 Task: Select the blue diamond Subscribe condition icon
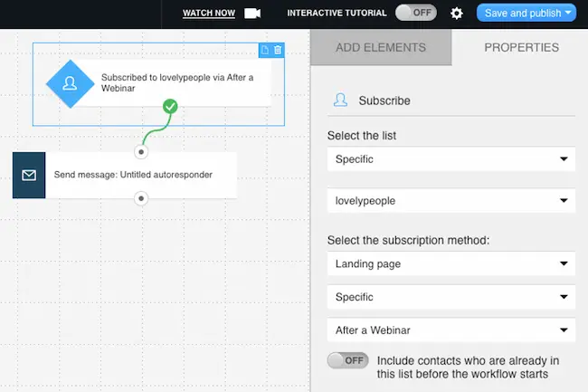click(71, 83)
